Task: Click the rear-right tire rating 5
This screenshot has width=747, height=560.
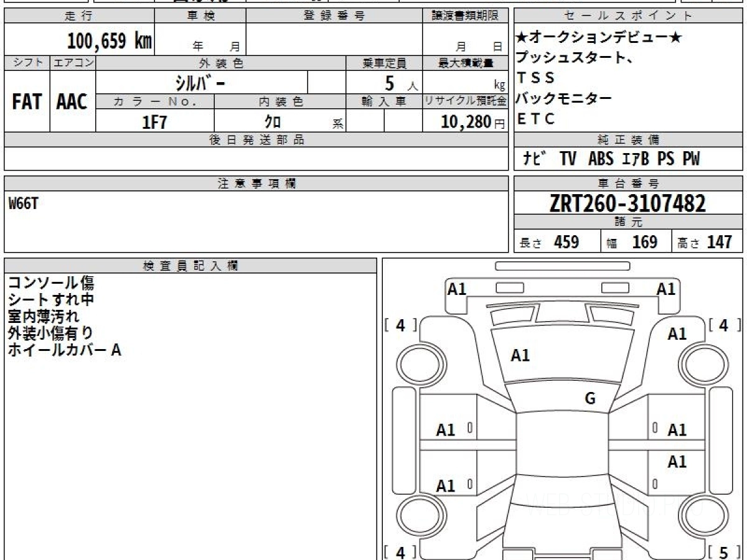Action: click(725, 552)
